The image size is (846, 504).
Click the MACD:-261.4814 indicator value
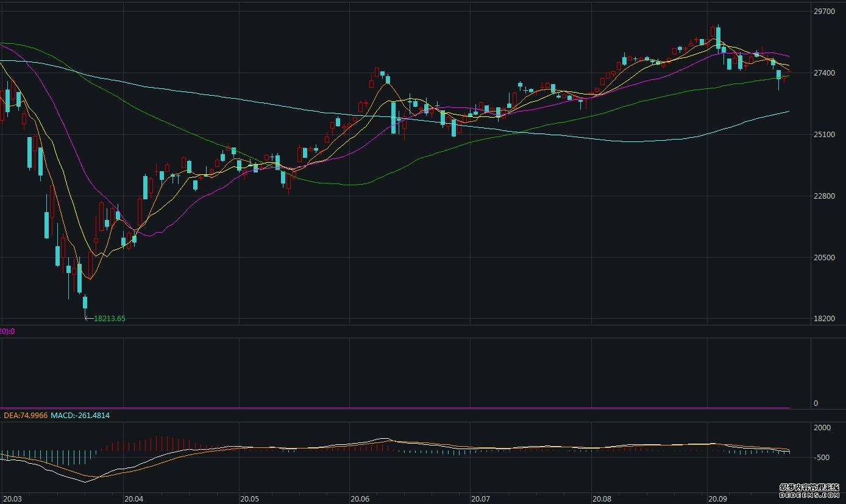tap(80, 415)
